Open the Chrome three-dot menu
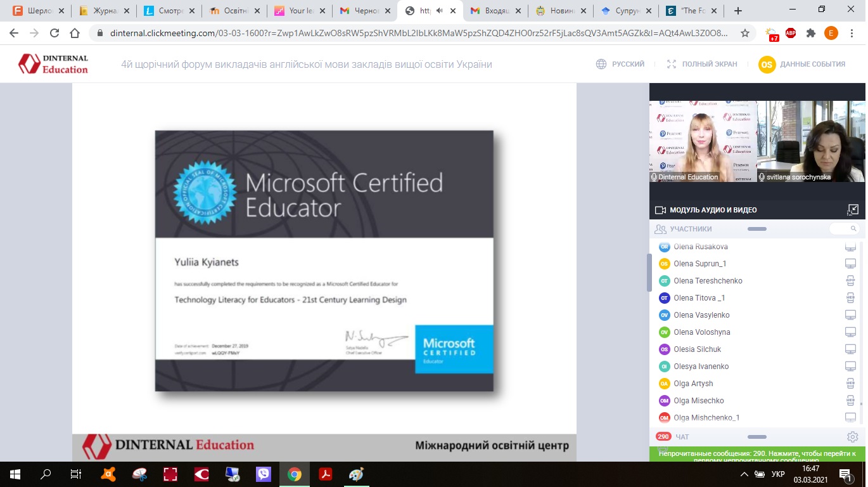Image resolution: width=868 pixels, height=487 pixels. click(x=852, y=34)
